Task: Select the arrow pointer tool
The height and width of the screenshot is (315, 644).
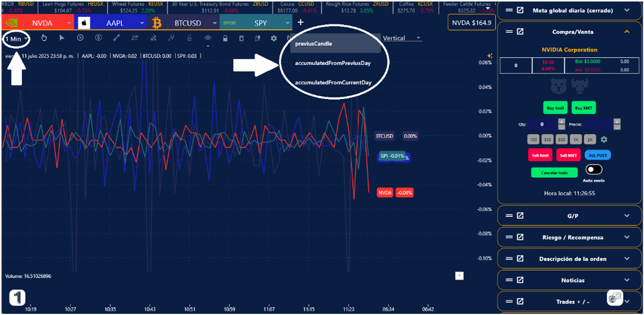Action: 62,38
